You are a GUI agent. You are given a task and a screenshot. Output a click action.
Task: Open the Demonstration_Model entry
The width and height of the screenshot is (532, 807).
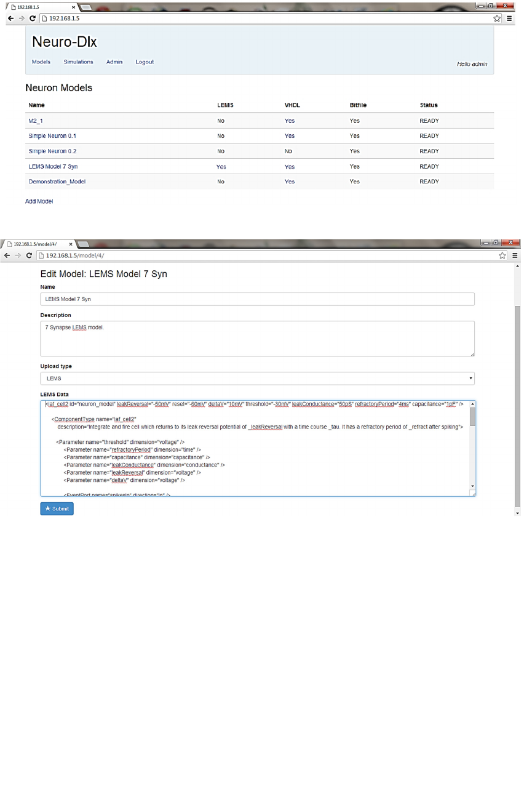coord(57,182)
